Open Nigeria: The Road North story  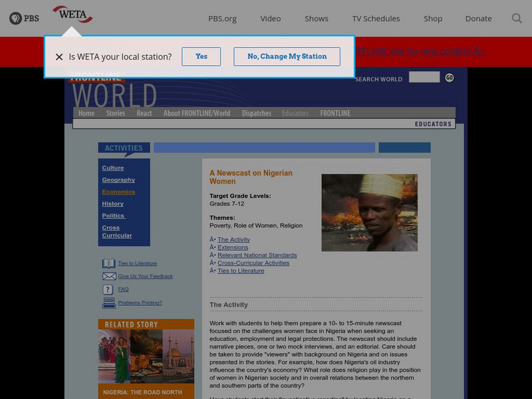pyautogui.click(x=142, y=392)
